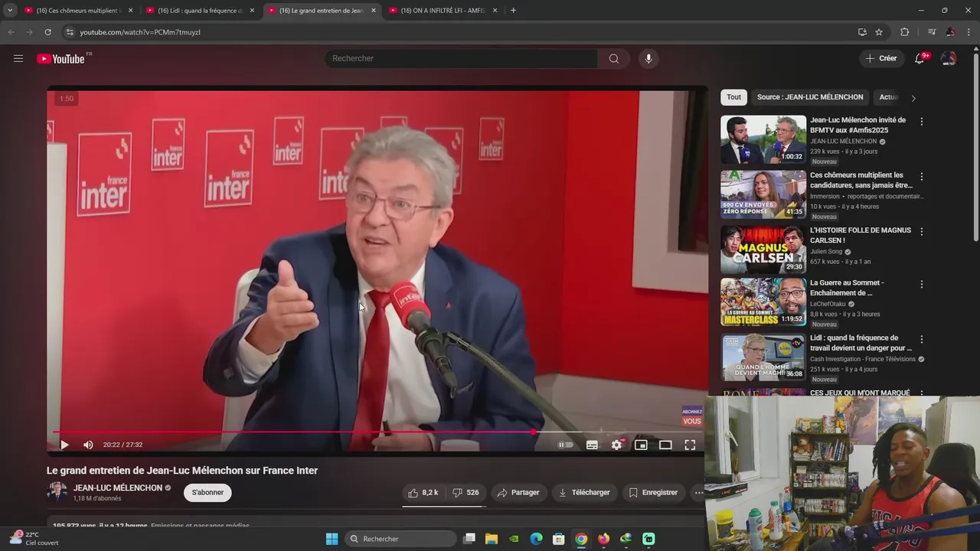The image size is (980, 551).
Task: Open Microsoft Edge from taskbar
Action: tap(537, 539)
